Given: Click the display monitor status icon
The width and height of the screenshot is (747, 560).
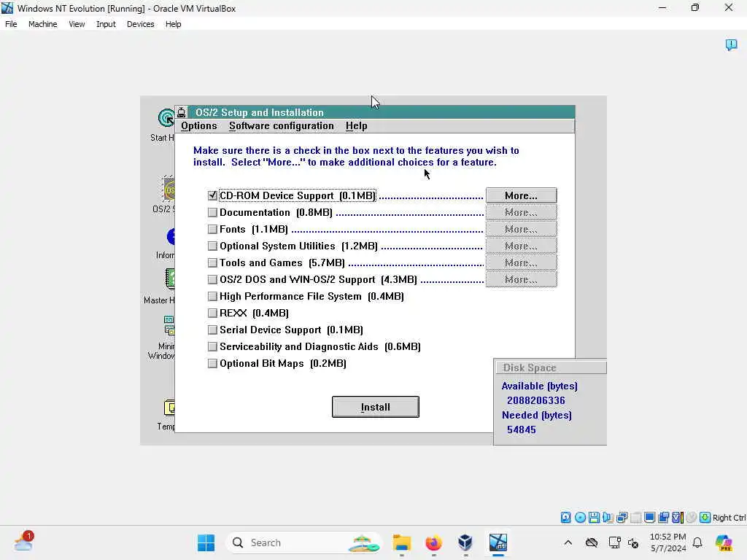Looking at the screenshot, I should [x=649, y=517].
